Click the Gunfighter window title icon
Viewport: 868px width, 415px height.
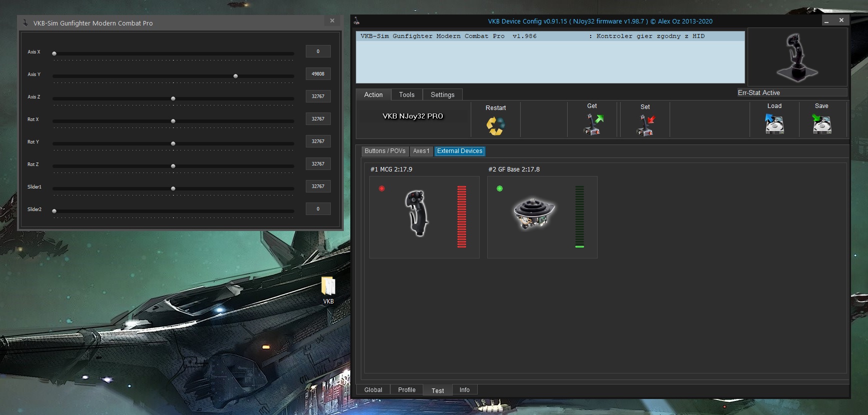(x=25, y=23)
